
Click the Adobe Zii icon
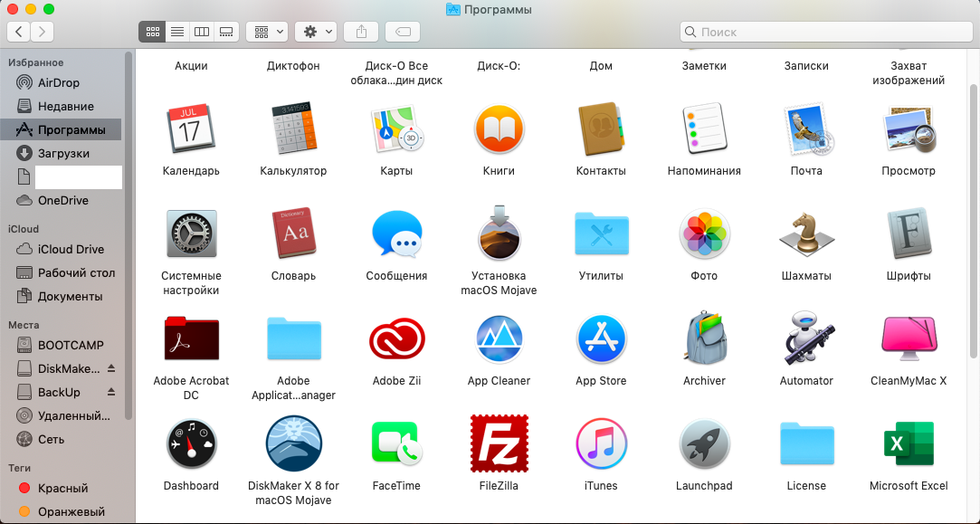click(x=396, y=338)
